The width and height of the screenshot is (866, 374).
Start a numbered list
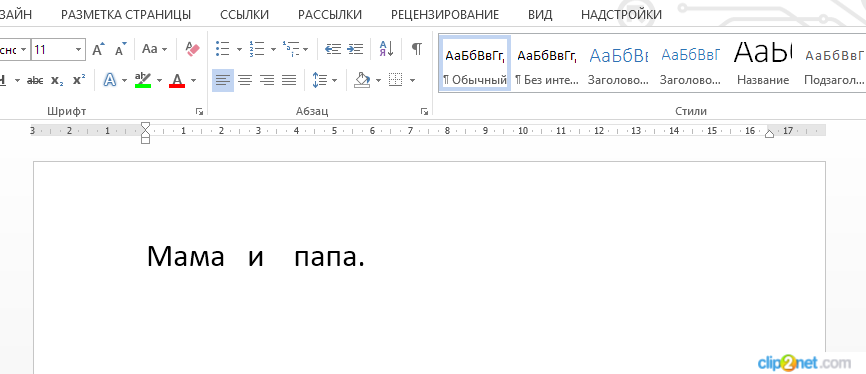click(256, 49)
